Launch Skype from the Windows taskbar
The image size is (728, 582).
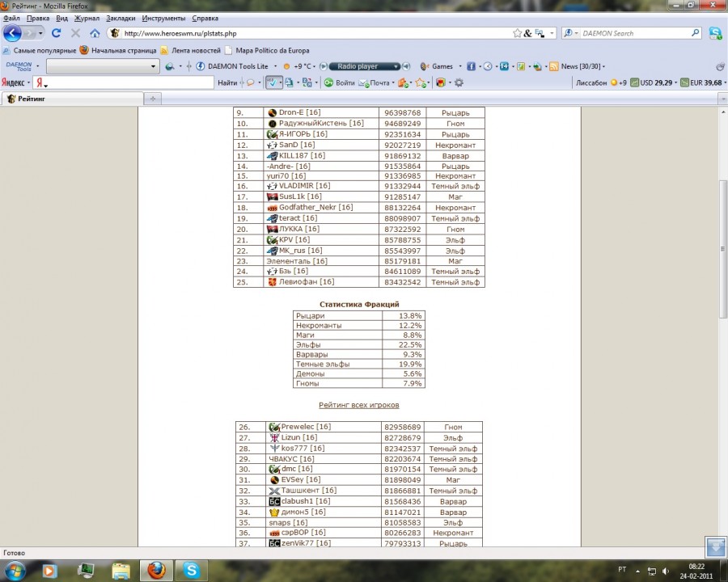[191, 570]
